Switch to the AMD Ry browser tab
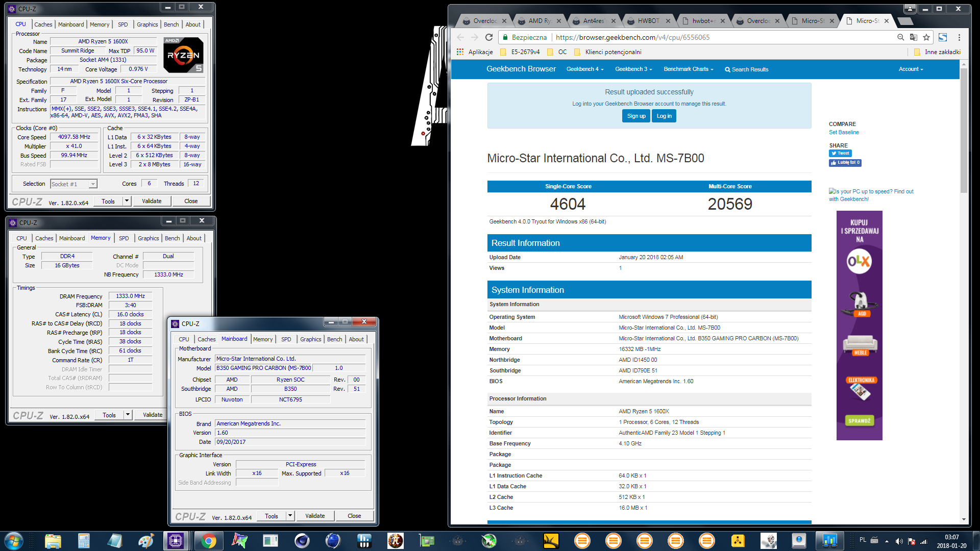The image size is (980, 551). [538, 21]
